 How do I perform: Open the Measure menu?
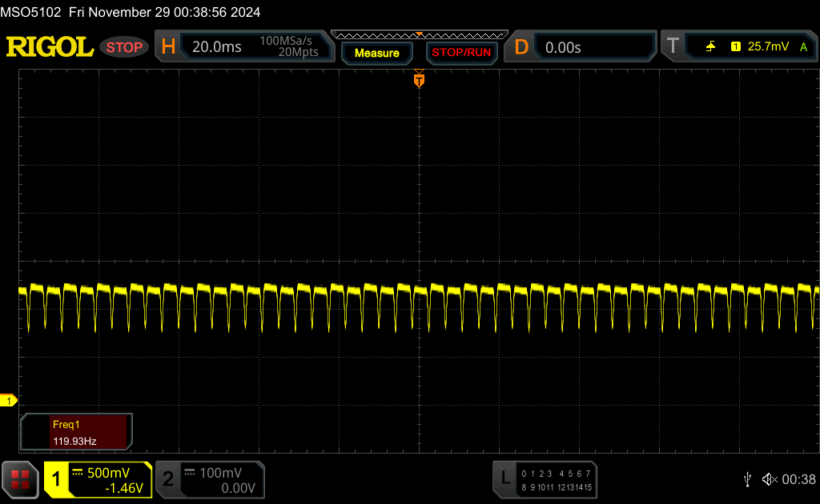376,53
